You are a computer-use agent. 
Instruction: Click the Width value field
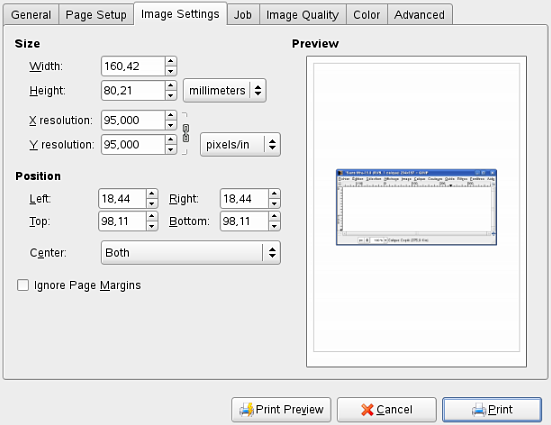point(133,66)
